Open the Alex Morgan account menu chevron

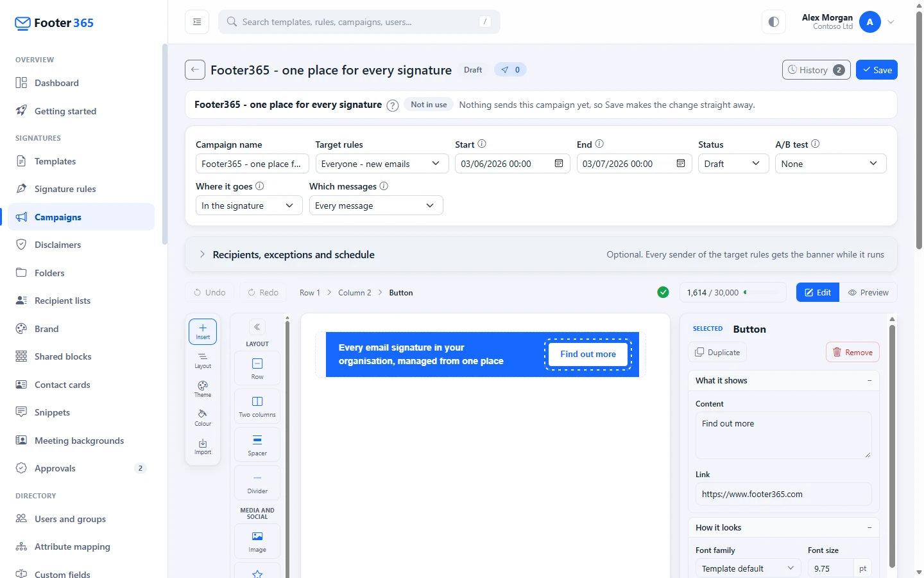pos(891,22)
